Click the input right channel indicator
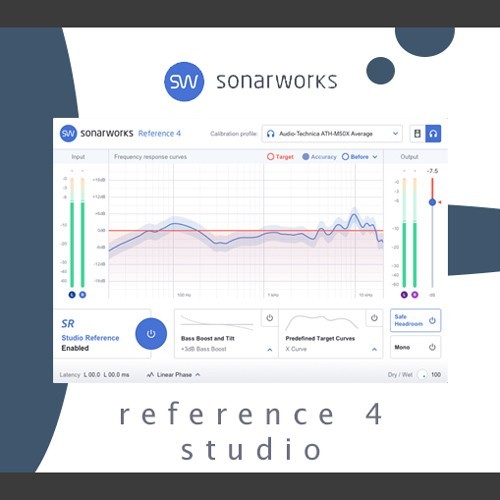The height and width of the screenshot is (500, 500). coord(82,295)
